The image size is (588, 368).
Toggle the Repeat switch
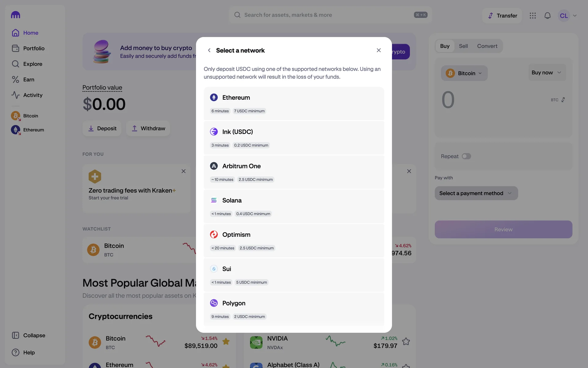coord(466,156)
